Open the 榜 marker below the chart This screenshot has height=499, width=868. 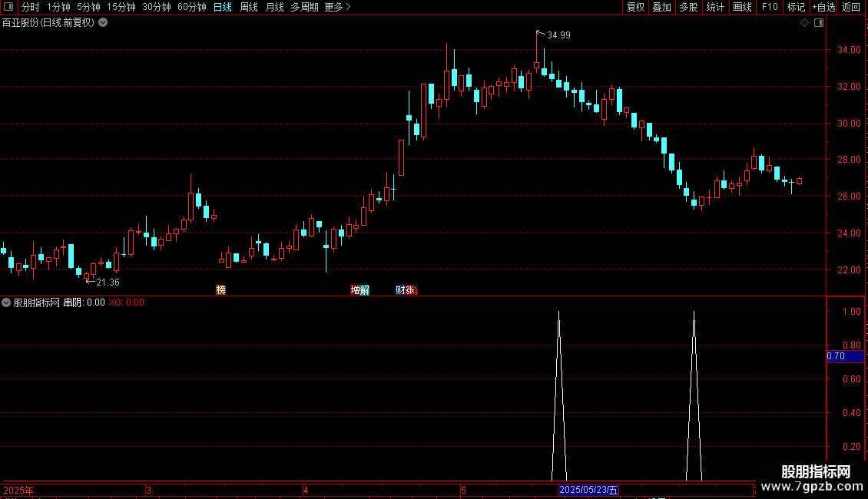coord(221,290)
